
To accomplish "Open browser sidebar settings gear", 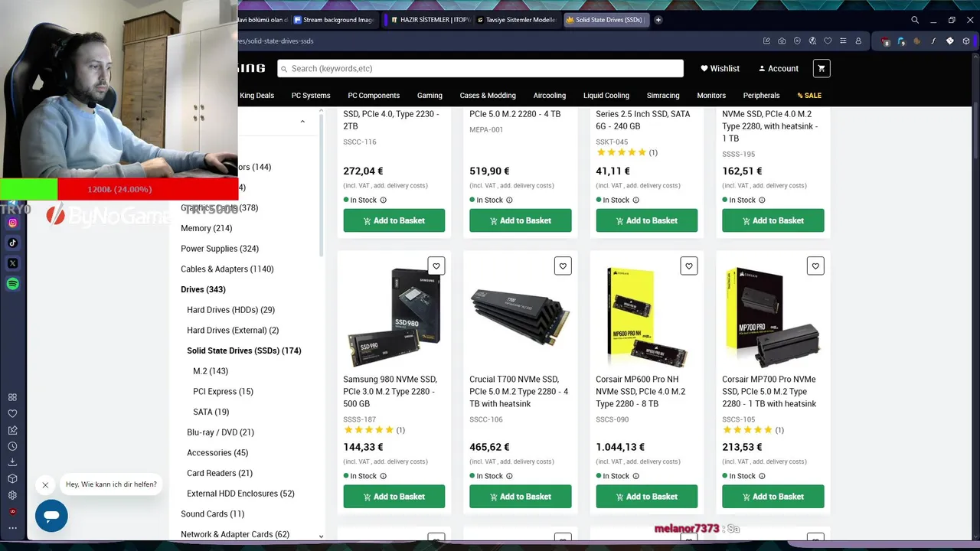I will [12, 495].
